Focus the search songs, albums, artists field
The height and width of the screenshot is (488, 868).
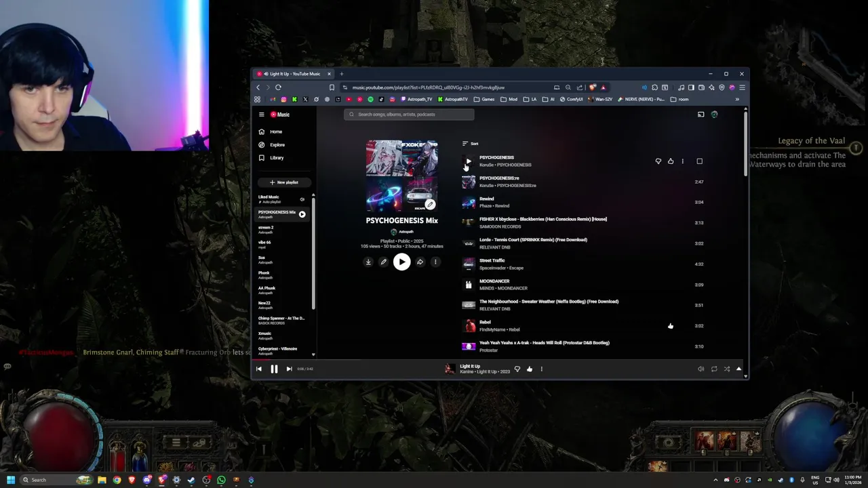click(409, 115)
